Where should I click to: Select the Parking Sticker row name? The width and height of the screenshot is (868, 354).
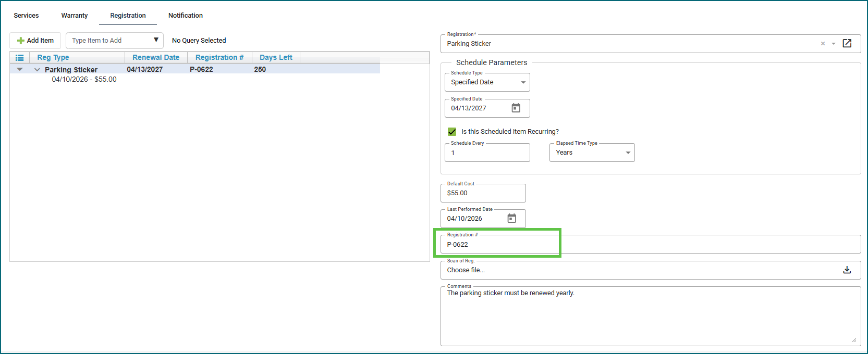71,70
